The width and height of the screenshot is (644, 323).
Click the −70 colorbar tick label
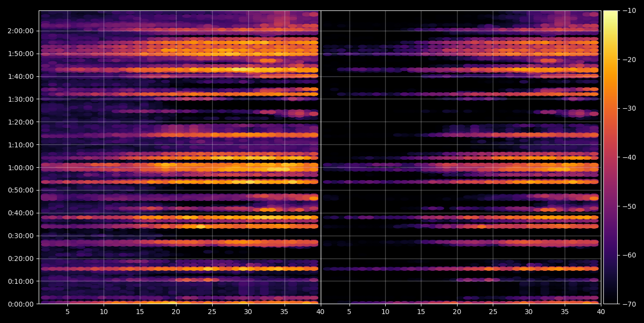pyautogui.click(x=629, y=304)
